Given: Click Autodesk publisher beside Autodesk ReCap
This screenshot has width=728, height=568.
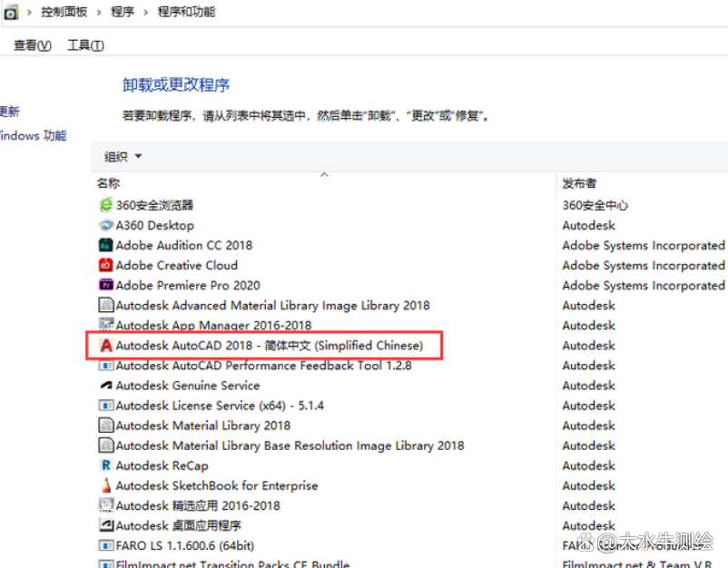Looking at the screenshot, I should point(589,465).
